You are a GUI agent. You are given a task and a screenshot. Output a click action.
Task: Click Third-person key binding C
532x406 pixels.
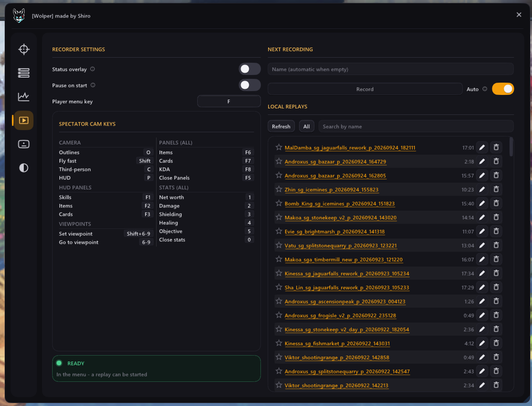pos(148,169)
